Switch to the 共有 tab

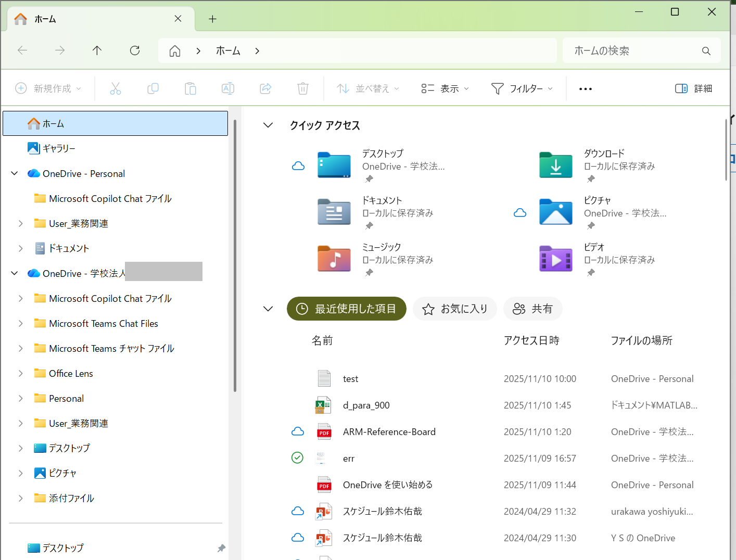coord(533,309)
